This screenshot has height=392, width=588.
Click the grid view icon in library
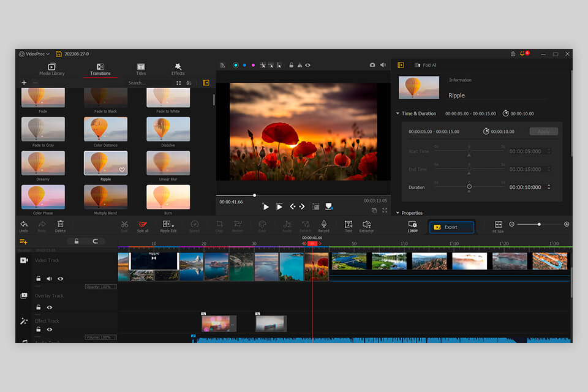(178, 83)
